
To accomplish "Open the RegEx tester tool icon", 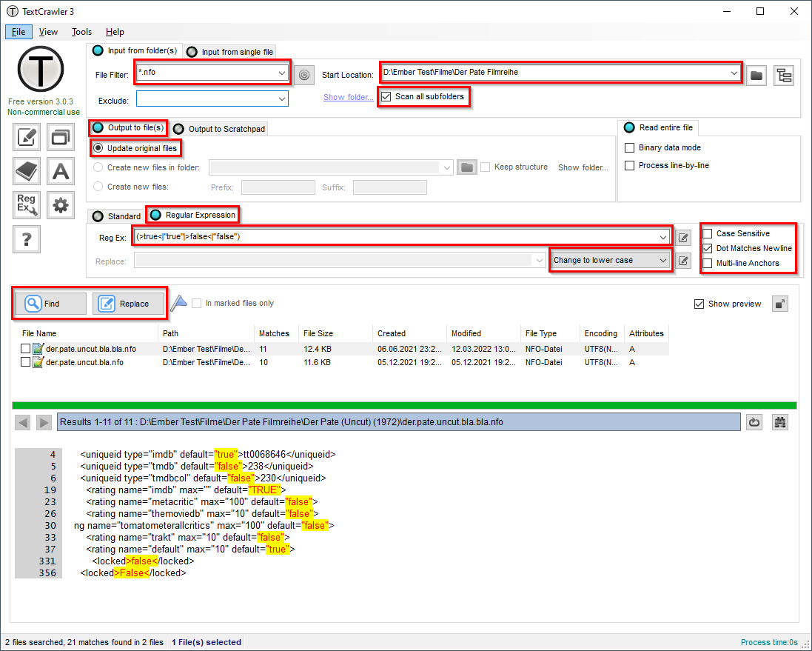I will pos(27,205).
